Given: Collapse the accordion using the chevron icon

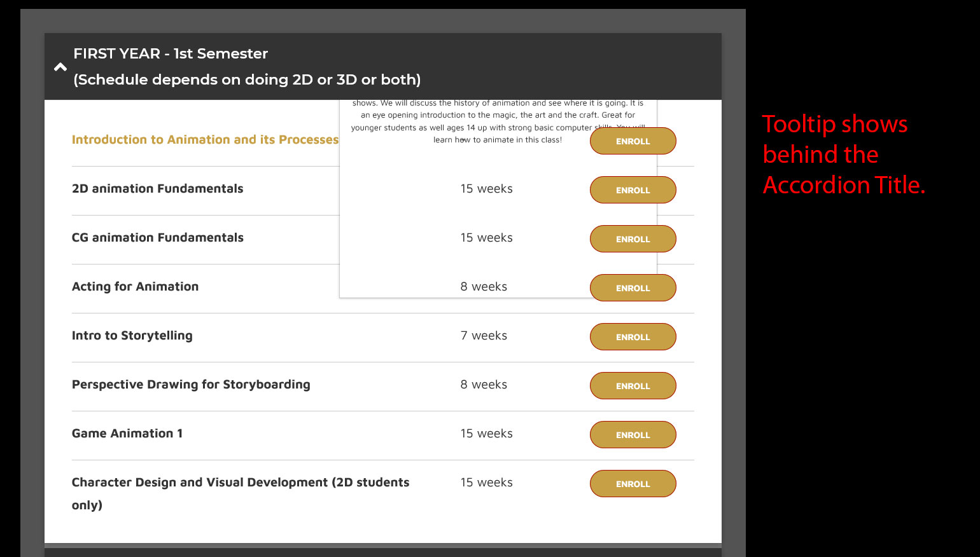Looking at the screenshot, I should click(60, 67).
